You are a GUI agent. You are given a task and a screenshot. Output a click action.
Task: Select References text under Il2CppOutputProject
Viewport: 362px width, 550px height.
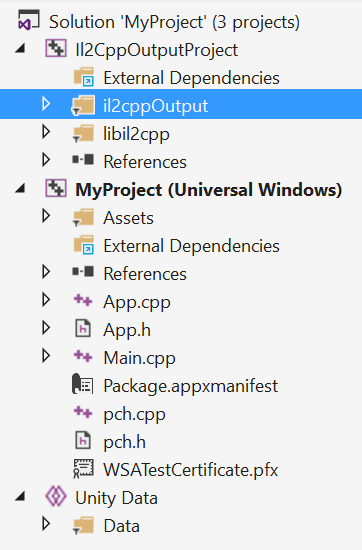click(x=145, y=162)
